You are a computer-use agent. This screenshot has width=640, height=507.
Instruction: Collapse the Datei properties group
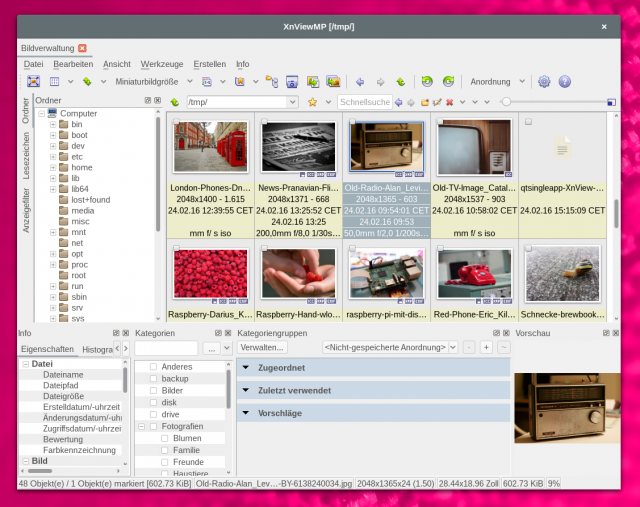25,364
